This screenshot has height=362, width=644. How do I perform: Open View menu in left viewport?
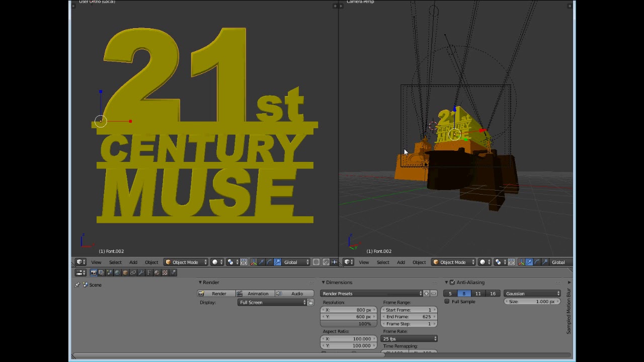pyautogui.click(x=96, y=262)
